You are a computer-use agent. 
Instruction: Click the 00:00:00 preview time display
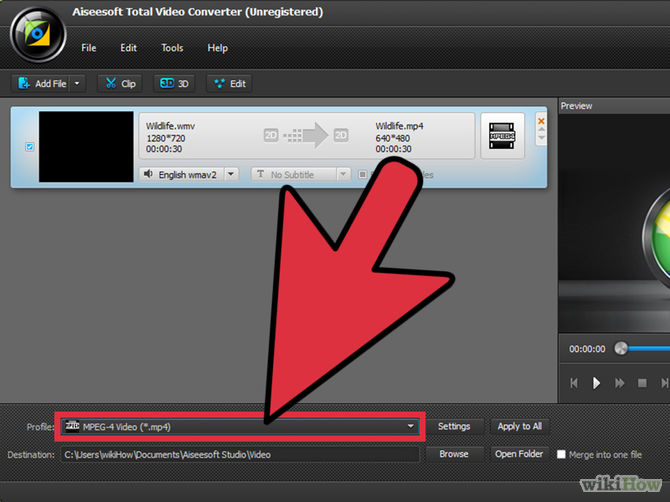click(587, 349)
